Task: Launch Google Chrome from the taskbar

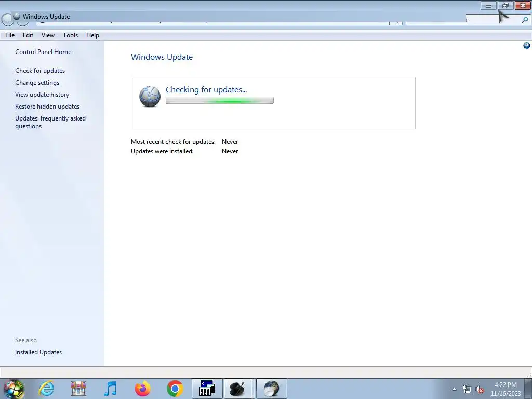Action: [175, 389]
